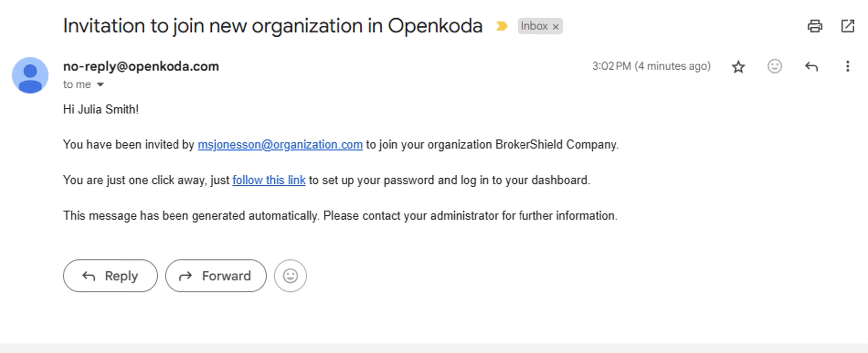Viewport: 868px width, 353px height.
Task: Open the three-dot More options menu
Action: [x=847, y=66]
